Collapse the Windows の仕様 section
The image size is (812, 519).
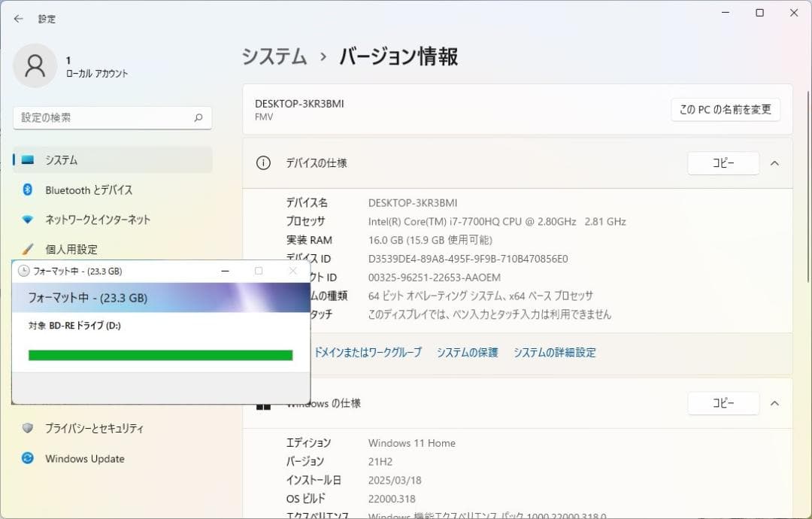click(x=775, y=403)
